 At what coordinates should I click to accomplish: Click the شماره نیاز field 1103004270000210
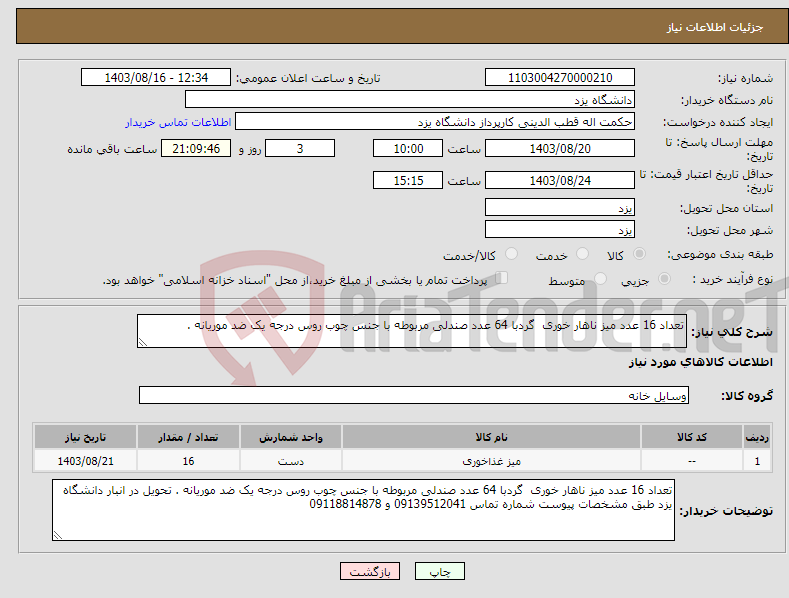pyautogui.click(x=560, y=78)
